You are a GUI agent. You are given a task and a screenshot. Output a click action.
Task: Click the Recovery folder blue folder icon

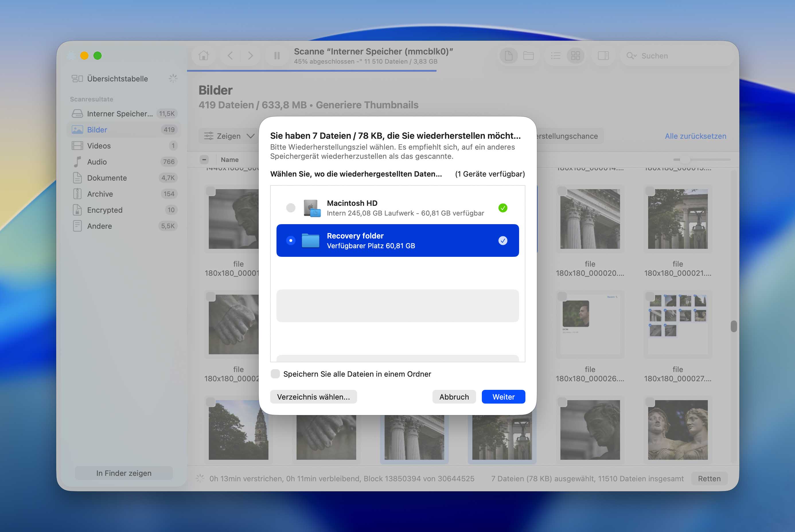[x=311, y=240]
